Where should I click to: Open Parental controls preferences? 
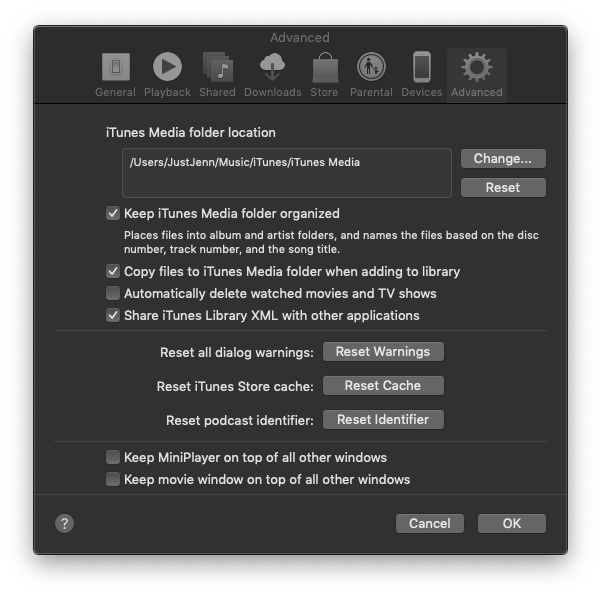point(371,75)
